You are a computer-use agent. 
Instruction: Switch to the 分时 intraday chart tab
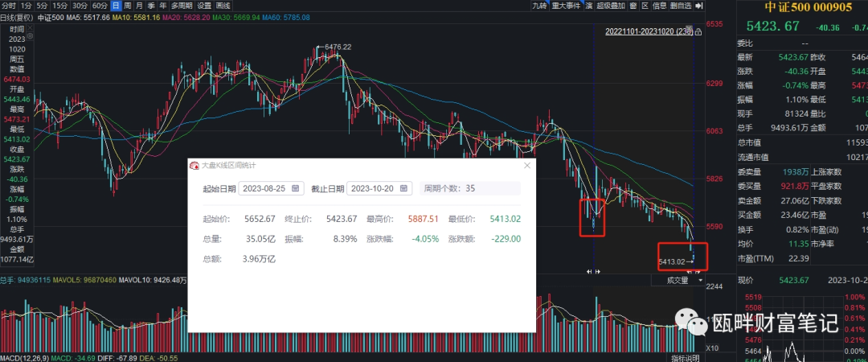(x=9, y=6)
